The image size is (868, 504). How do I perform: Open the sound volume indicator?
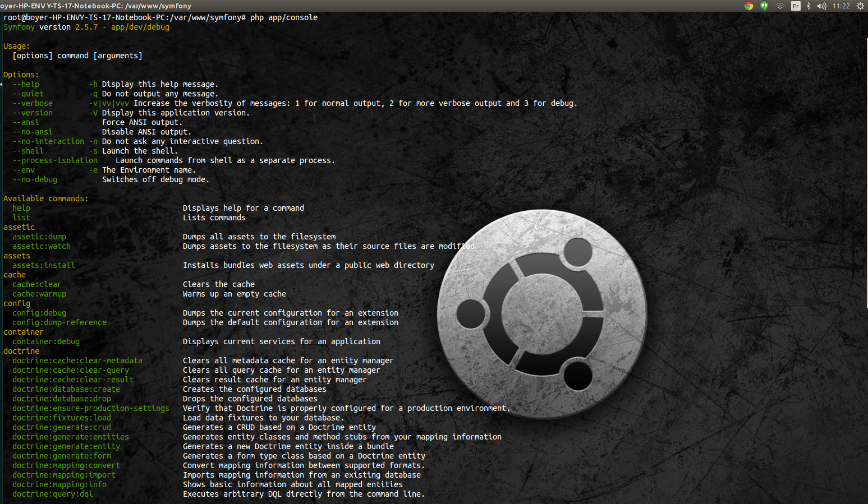click(x=821, y=6)
